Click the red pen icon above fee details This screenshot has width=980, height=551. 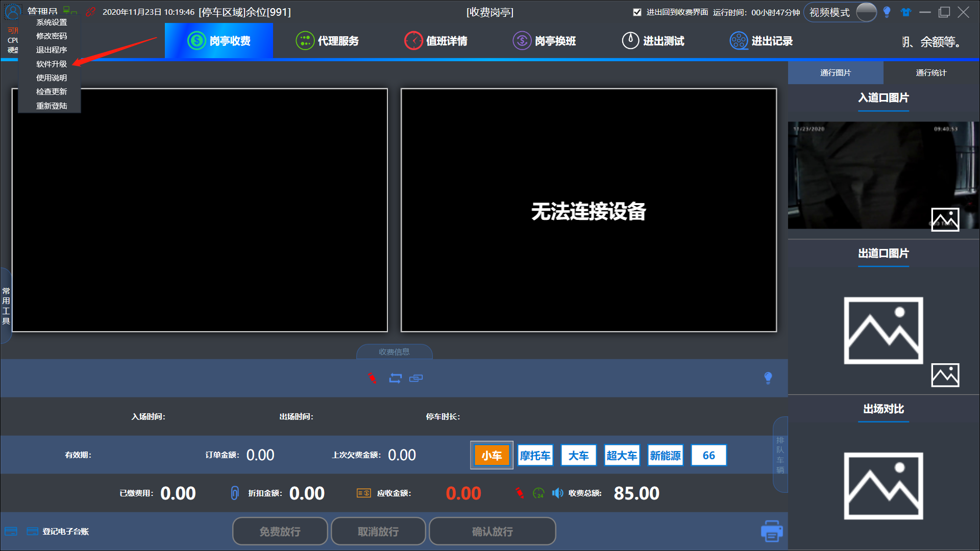click(x=372, y=378)
